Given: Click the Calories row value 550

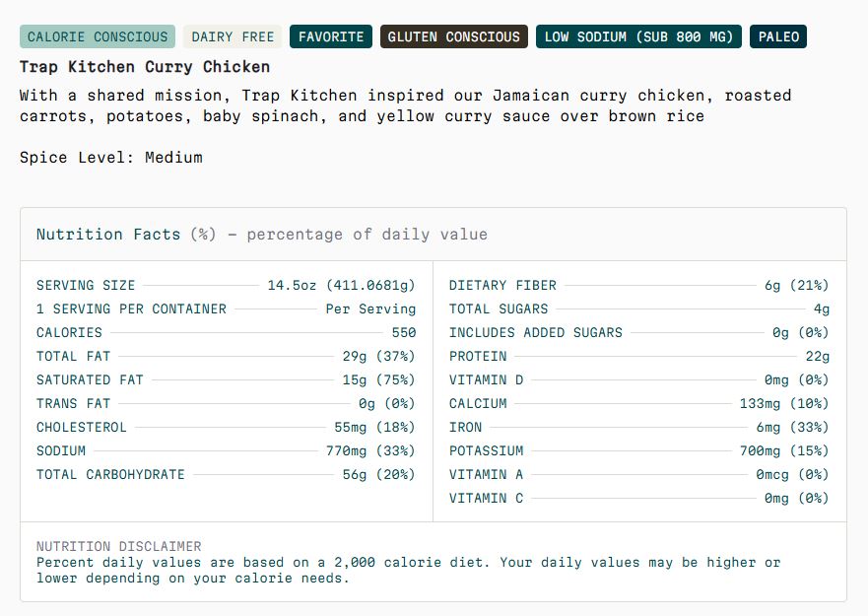Looking at the screenshot, I should (x=404, y=332).
